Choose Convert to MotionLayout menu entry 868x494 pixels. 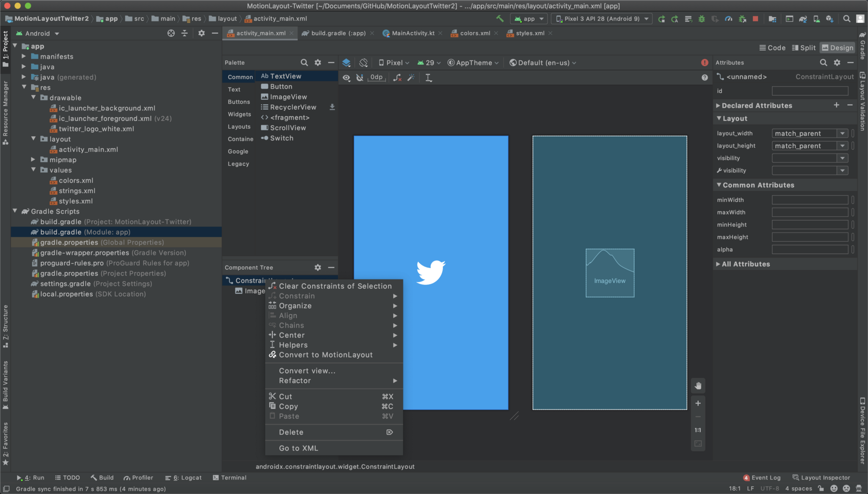pyautogui.click(x=325, y=355)
